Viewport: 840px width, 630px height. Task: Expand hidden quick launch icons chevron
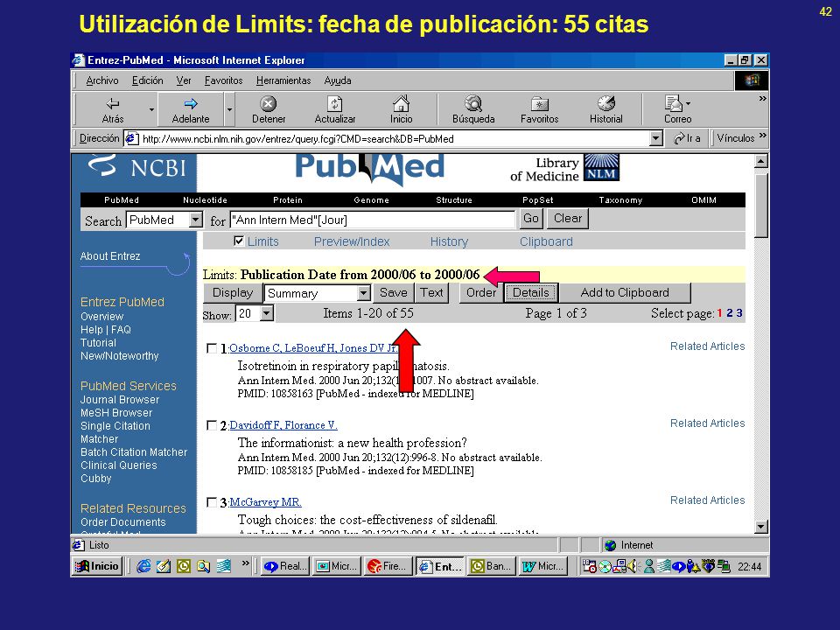[x=245, y=563]
